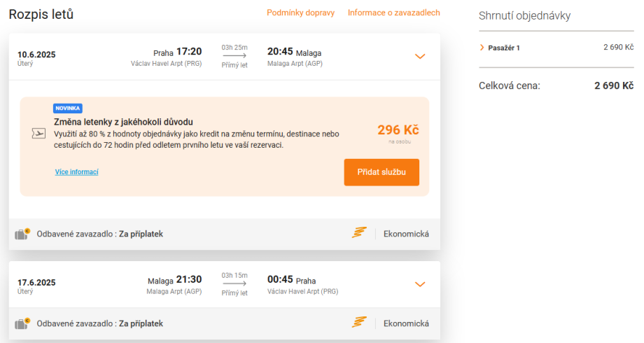Screen dimensions: 644x343
Task: Click the NOVINKA badge
Action: click(x=68, y=108)
